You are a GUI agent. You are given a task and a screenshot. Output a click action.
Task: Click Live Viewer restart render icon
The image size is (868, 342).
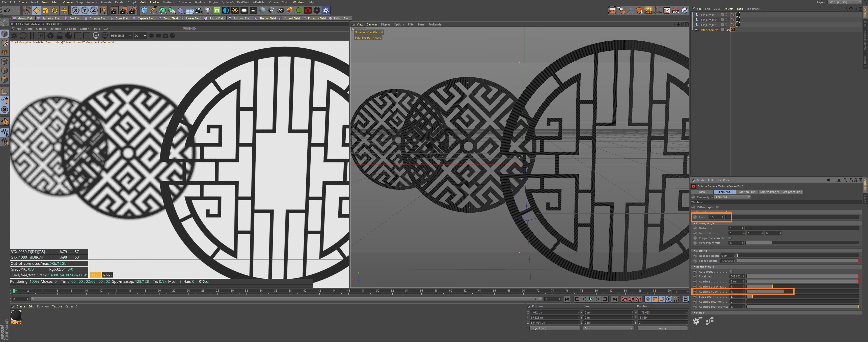[23, 35]
